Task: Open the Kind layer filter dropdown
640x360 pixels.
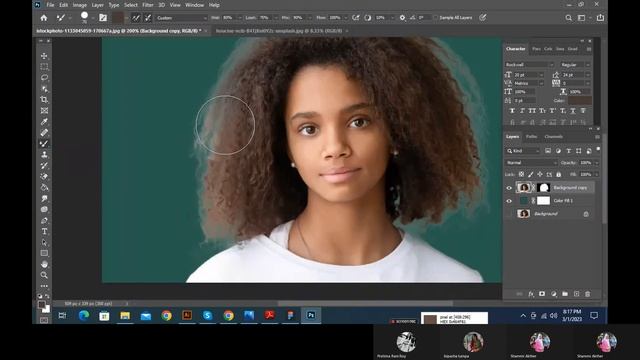Action: pyautogui.click(x=523, y=151)
